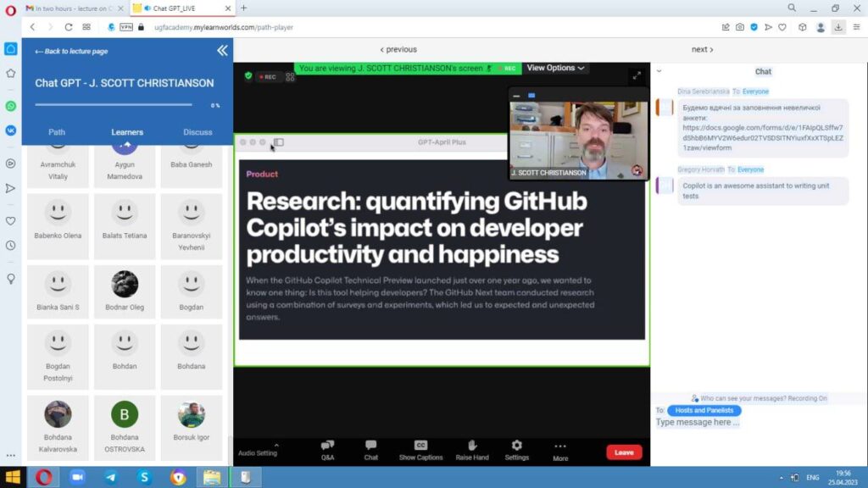Show hidden system tray icons
Image resolution: width=868 pixels, height=488 pixels.
coord(781,478)
